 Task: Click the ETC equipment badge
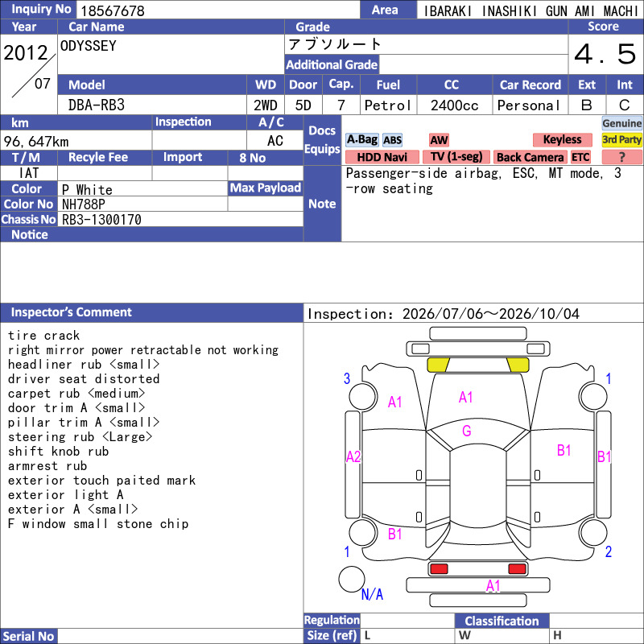(580, 157)
